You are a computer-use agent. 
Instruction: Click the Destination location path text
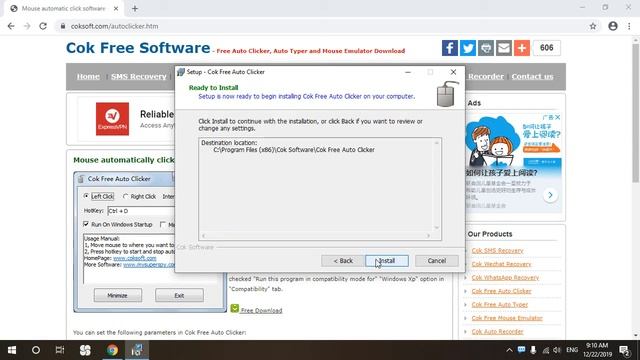click(294, 150)
